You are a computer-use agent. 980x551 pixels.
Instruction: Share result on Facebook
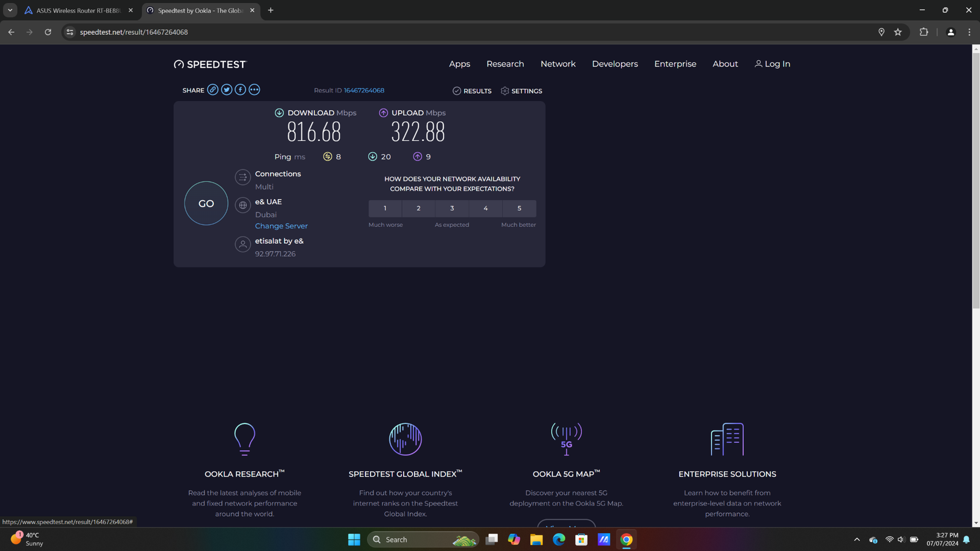(x=240, y=90)
